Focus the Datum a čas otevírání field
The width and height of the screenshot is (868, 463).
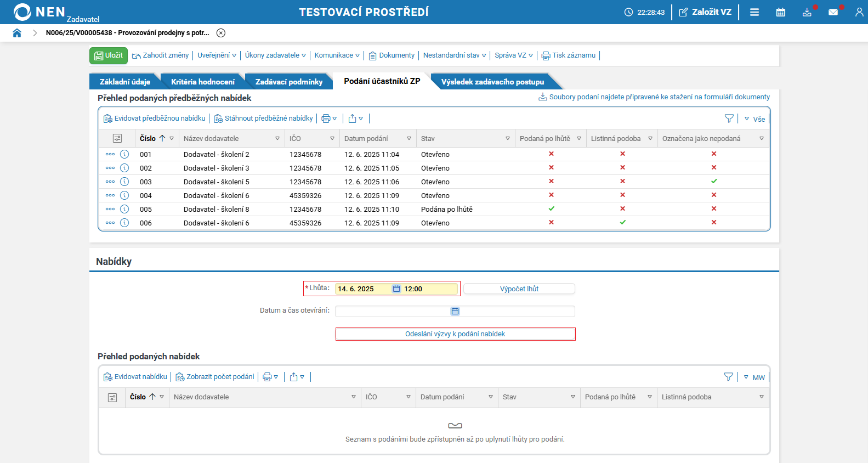pos(455,311)
